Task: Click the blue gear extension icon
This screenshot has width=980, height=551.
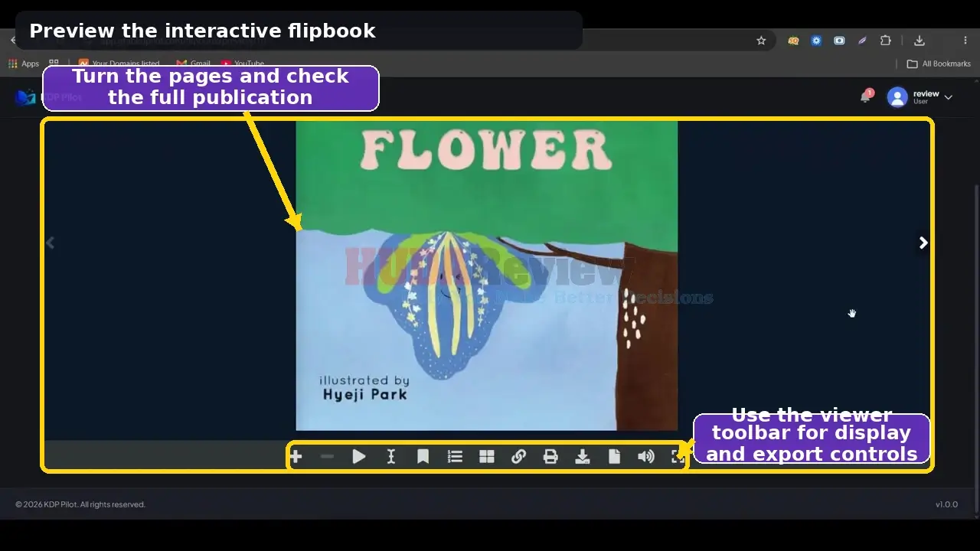Action: [x=816, y=41]
